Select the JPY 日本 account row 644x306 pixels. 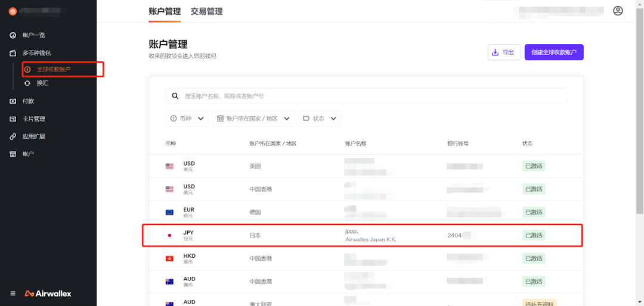click(x=362, y=235)
